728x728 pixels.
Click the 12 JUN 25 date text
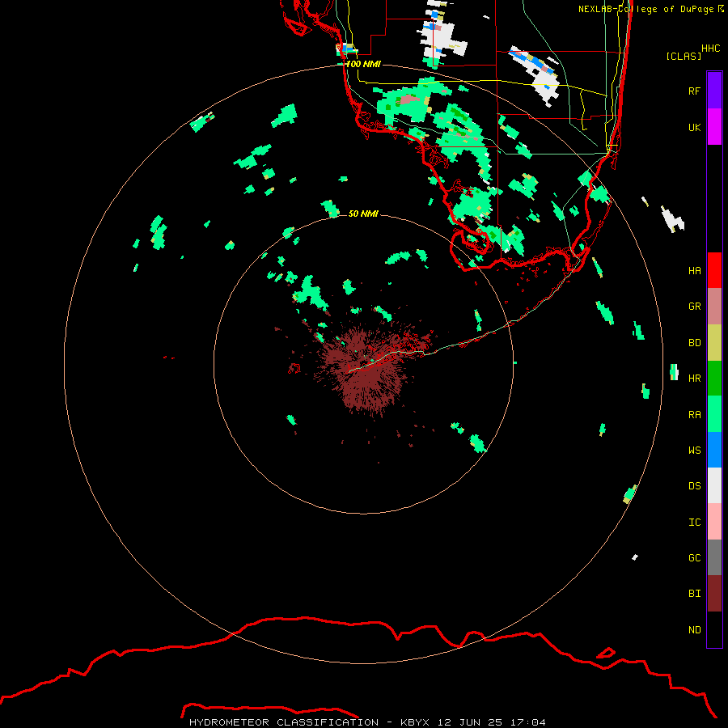point(470,722)
